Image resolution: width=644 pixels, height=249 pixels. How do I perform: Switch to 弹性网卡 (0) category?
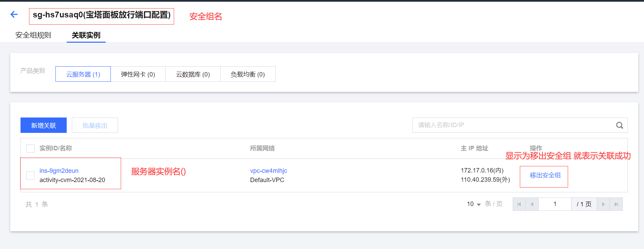138,74
